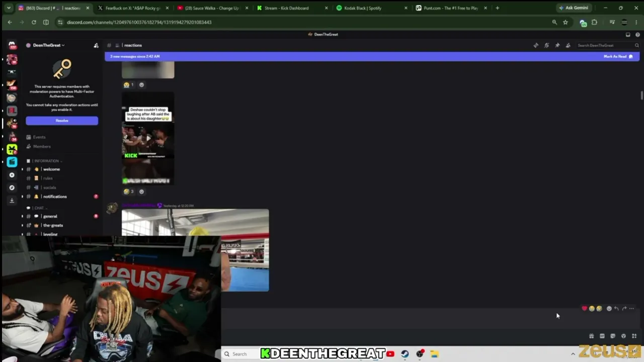644x362 pixels.
Task: Open the GIF picker icon
Action: 602,336
